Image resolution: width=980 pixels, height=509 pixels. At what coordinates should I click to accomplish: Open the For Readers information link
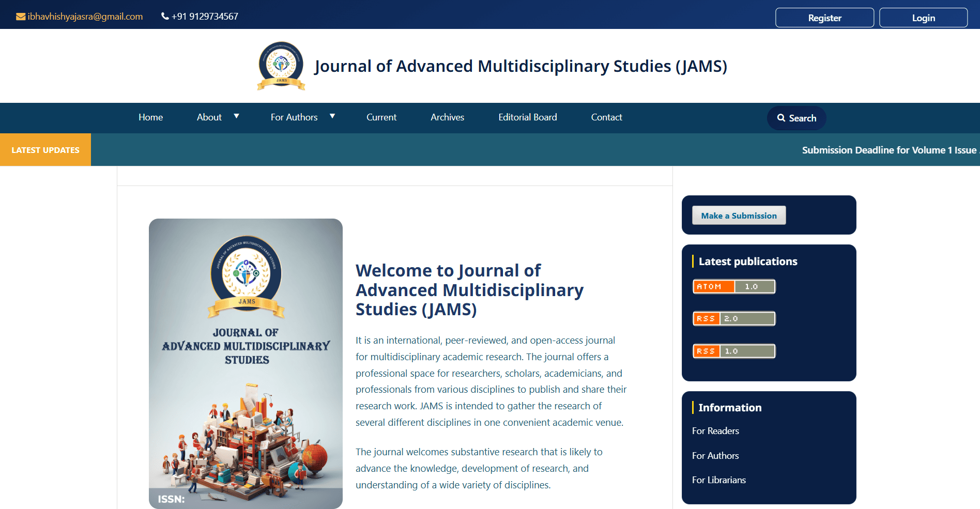pyautogui.click(x=715, y=431)
